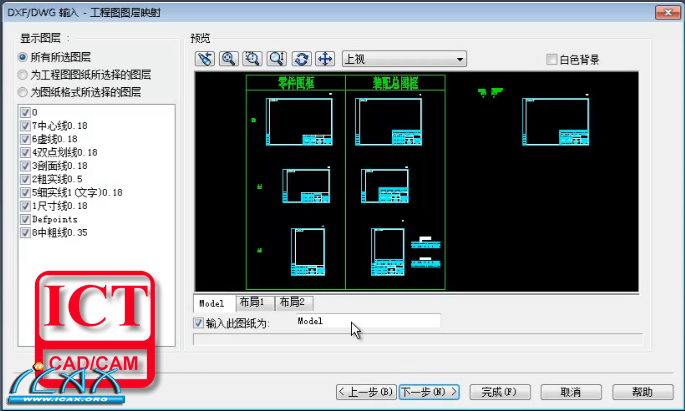The height and width of the screenshot is (411, 685).
Task: Toggle the 6虚线0.18 layer checkbox
Action: point(25,139)
